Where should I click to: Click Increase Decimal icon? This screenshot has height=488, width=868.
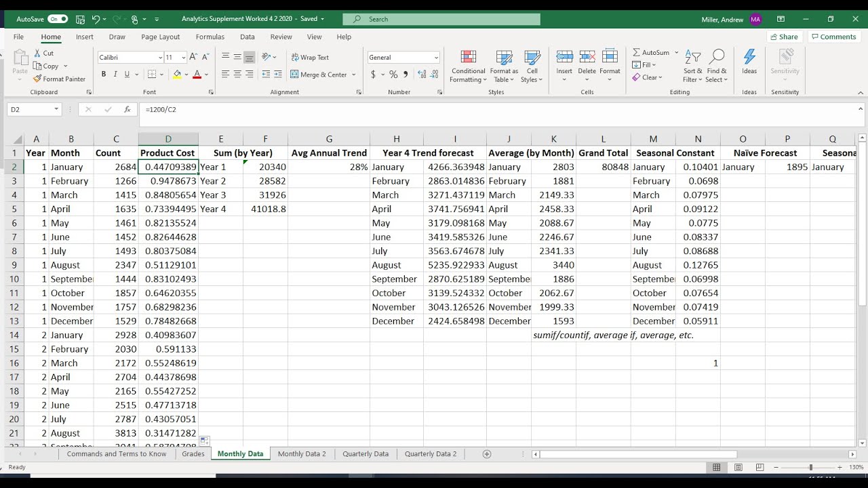click(x=422, y=75)
